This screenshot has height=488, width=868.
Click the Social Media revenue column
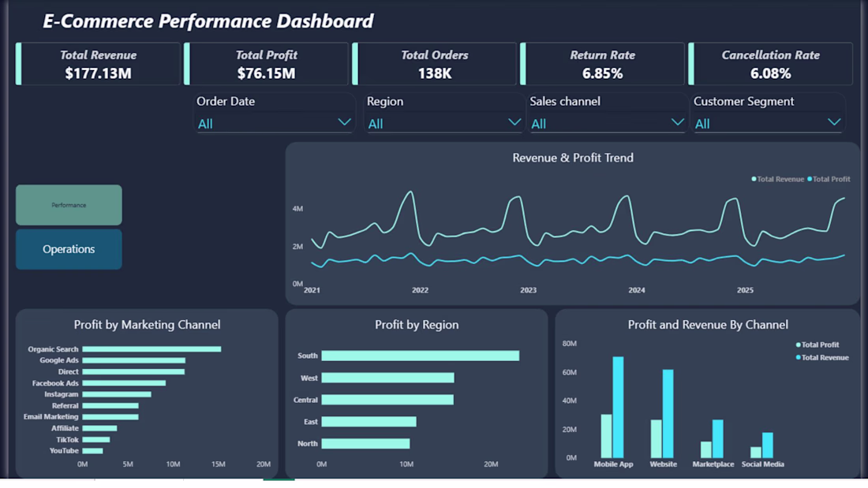point(768,445)
